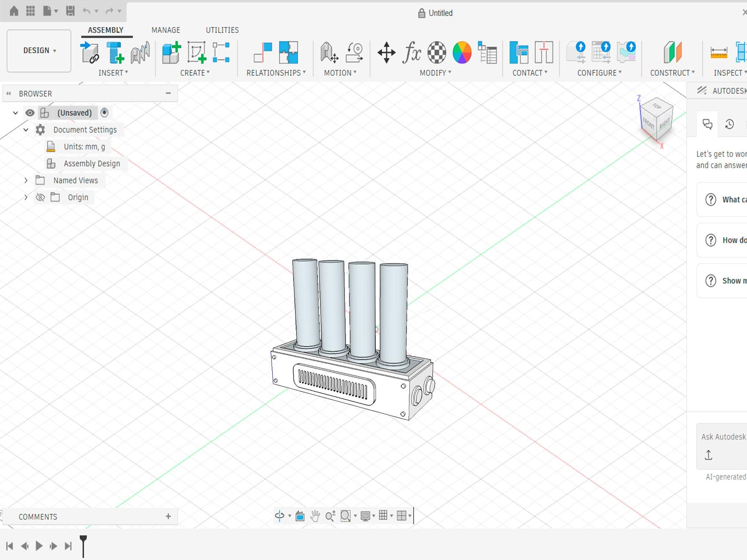The width and height of the screenshot is (747, 560).
Task: Collapse the Document Settings node
Action: coord(26,130)
